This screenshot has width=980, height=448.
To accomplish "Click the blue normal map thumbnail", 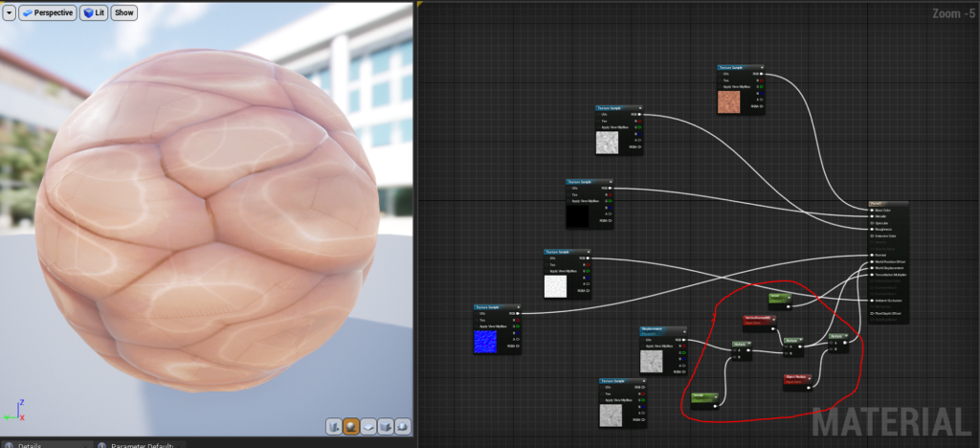I will click(x=485, y=342).
